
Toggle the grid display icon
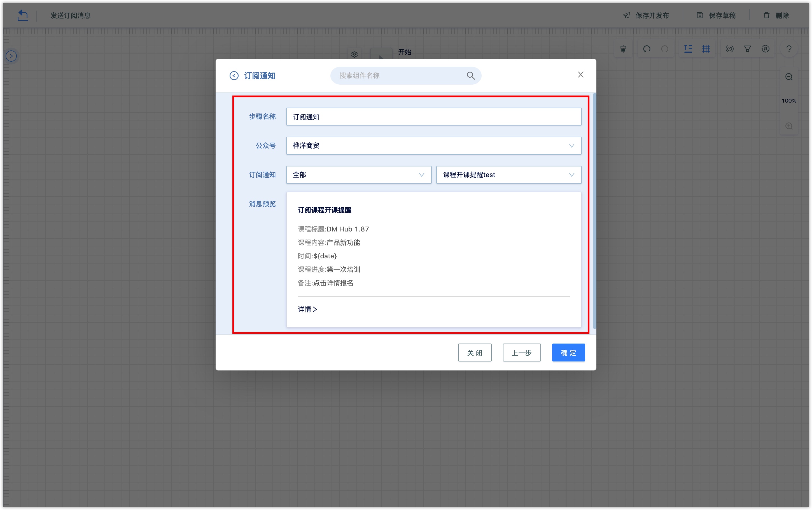coord(706,49)
